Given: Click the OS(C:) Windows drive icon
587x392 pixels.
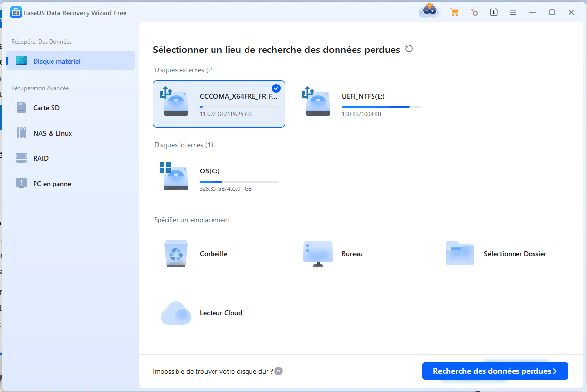Looking at the screenshot, I should pos(174,176).
